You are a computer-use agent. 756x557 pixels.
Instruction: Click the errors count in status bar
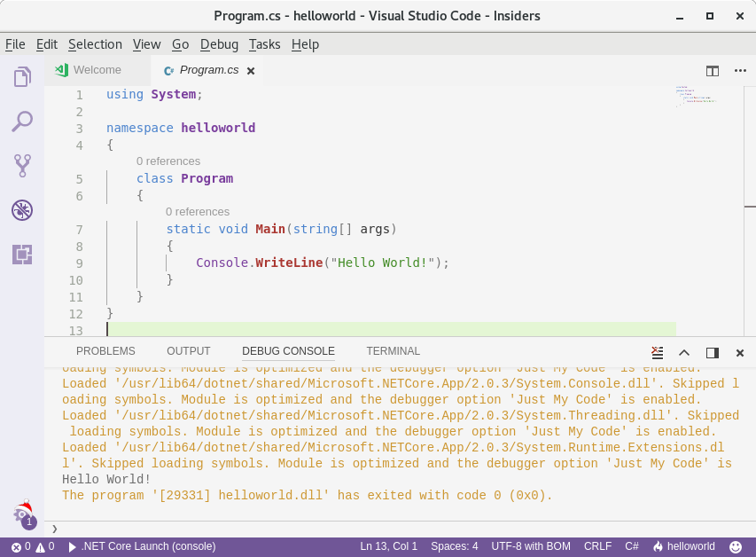pyautogui.click(x=21, y=547)
